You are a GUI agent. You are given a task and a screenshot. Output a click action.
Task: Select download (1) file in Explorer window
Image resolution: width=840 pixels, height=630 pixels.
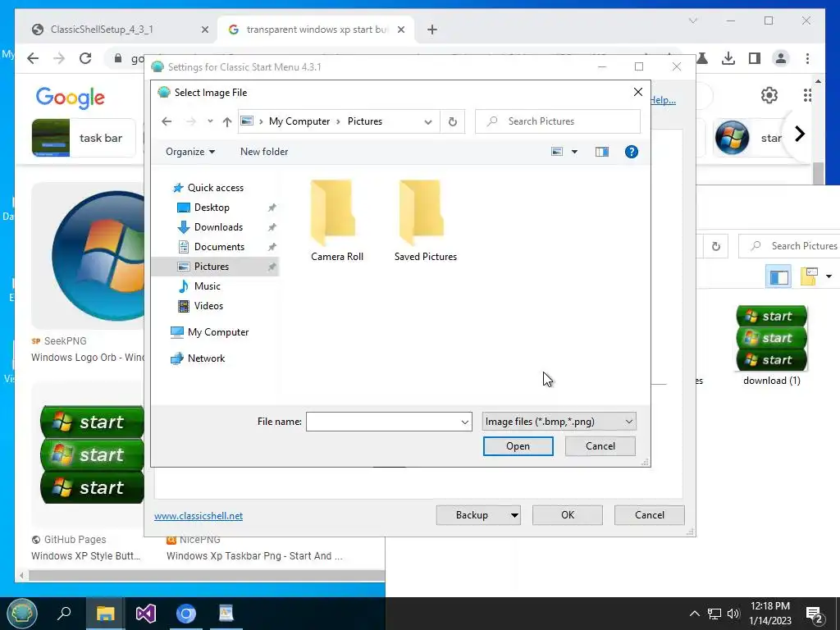point(772,345)
